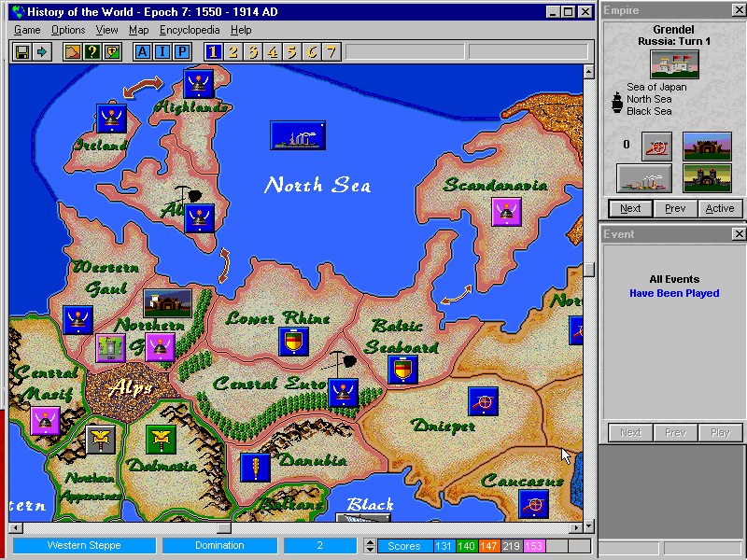Viewport: 747px width, 560px height.
Task: Open the Options menu
Action: tap(68, 30)
